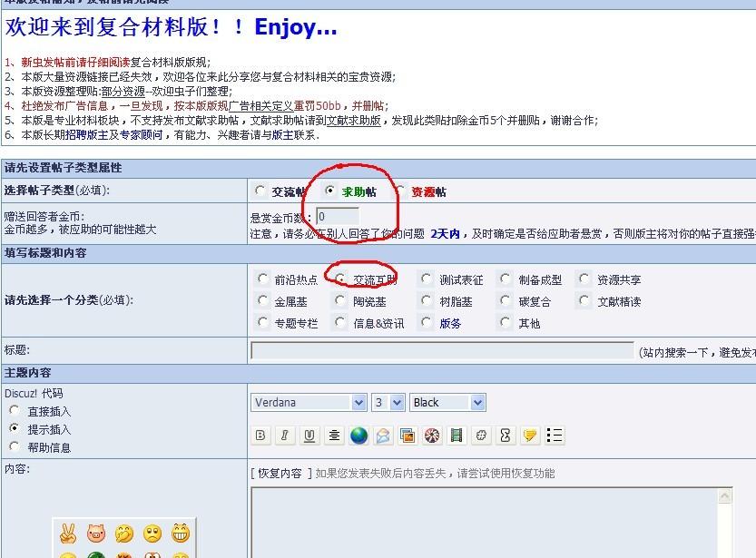756x558 pixels.
Task: Choose the 碳复合 category
Action: pyautogui.click(x=506, y=300)
